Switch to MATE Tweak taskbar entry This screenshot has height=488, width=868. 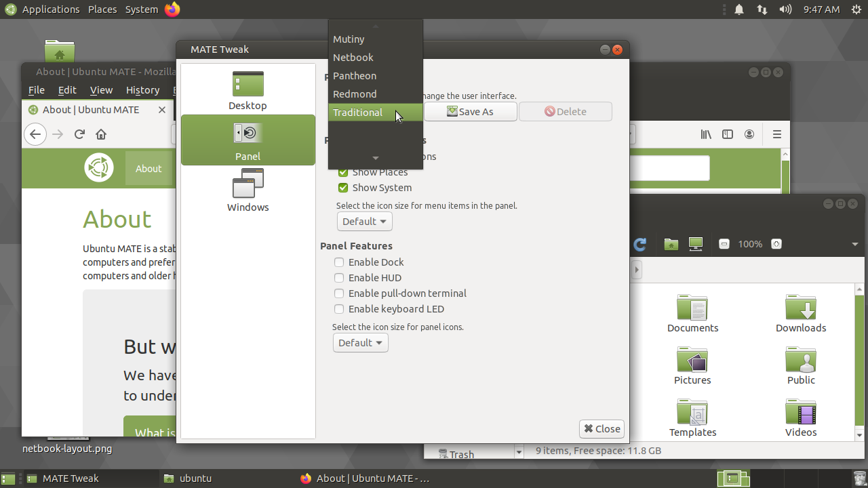[x=90, y=479]
